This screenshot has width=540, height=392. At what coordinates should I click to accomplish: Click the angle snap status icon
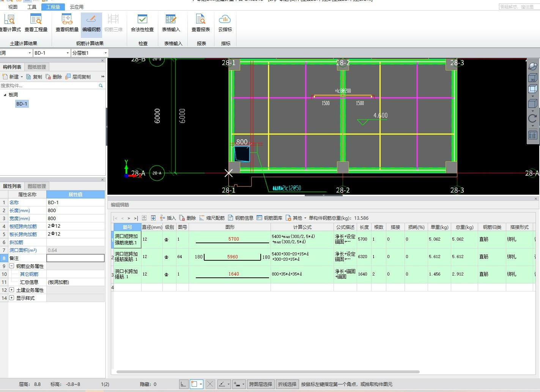(x=222, y=384)
